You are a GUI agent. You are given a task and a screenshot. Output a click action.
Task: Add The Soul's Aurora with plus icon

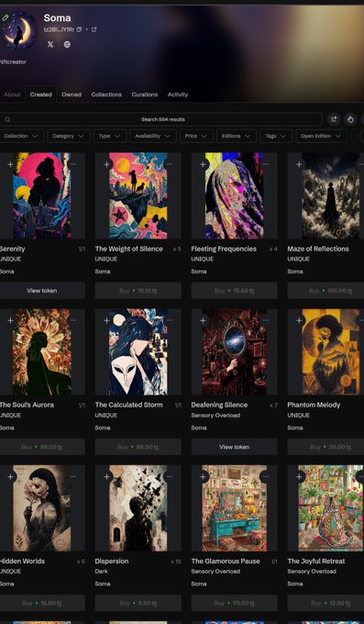[10, 320]
